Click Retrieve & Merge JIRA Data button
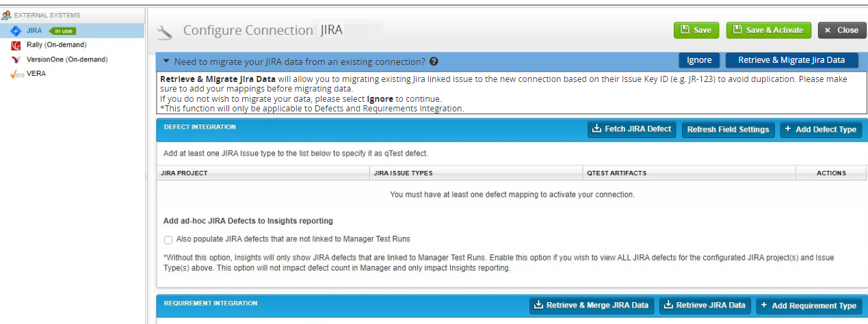This screenshot has height=324, width=868. click(x=591, y=306)
